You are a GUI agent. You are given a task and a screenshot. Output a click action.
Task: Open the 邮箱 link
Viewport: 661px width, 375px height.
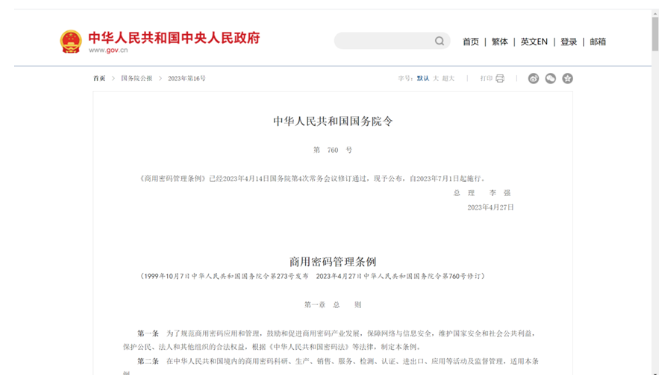[598, 42]
